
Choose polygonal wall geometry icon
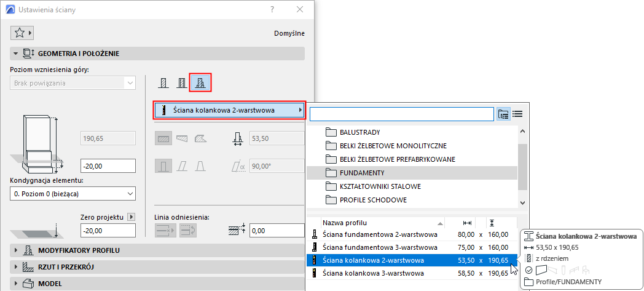tap(200, 138)
